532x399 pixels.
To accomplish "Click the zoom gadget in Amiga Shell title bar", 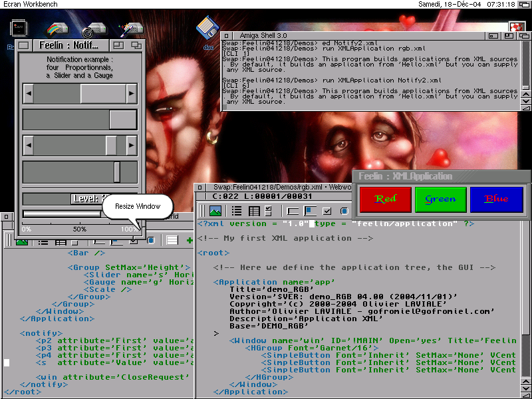I will (509, 36).
